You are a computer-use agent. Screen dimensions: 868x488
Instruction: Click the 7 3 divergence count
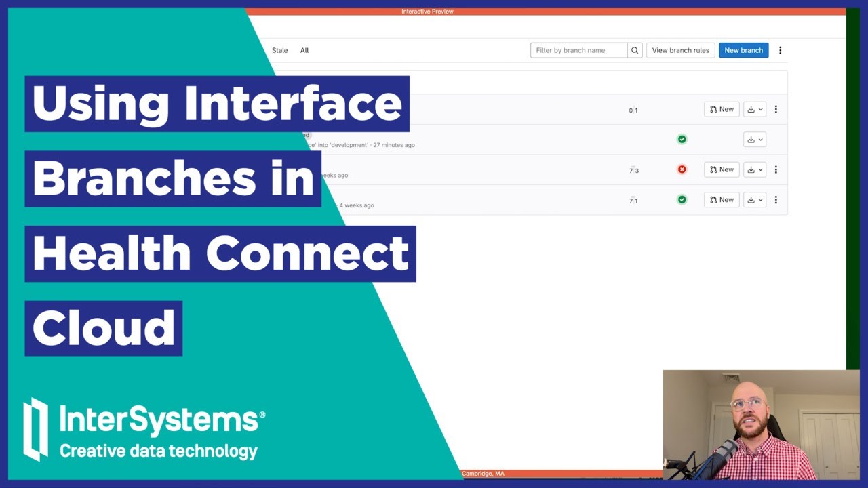tap(633, 170)
